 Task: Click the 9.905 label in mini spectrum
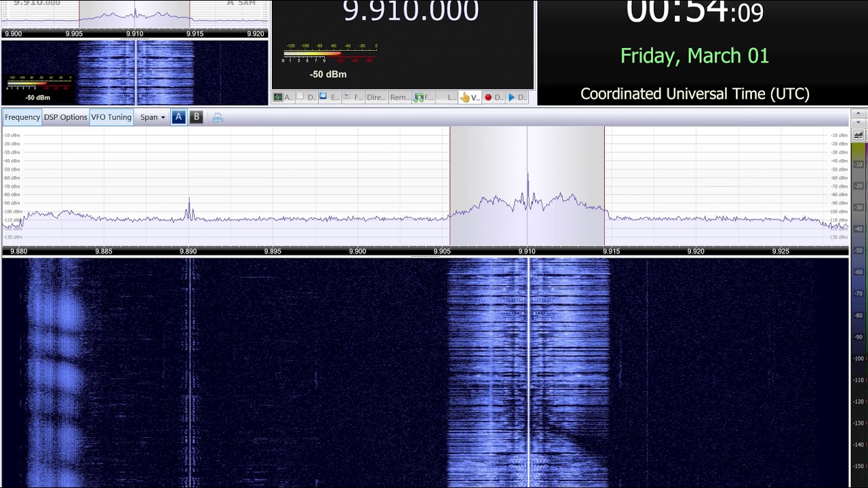(x=74, y=34)
